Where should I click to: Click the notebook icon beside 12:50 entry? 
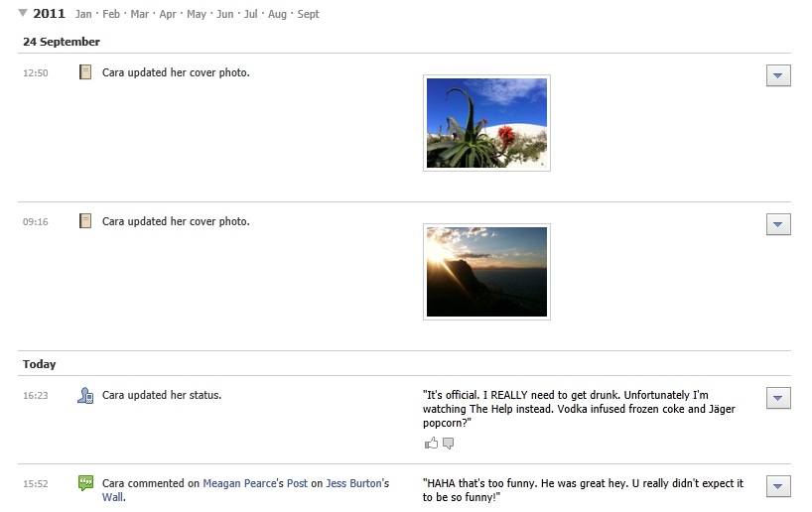coord(85,72)
